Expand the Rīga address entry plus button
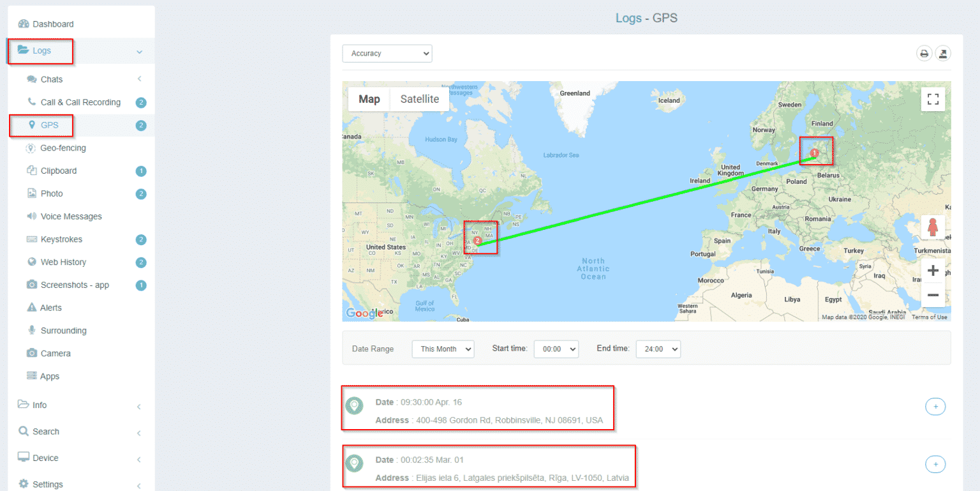This screenshot has height=491, width=980. tap(935, 464)
